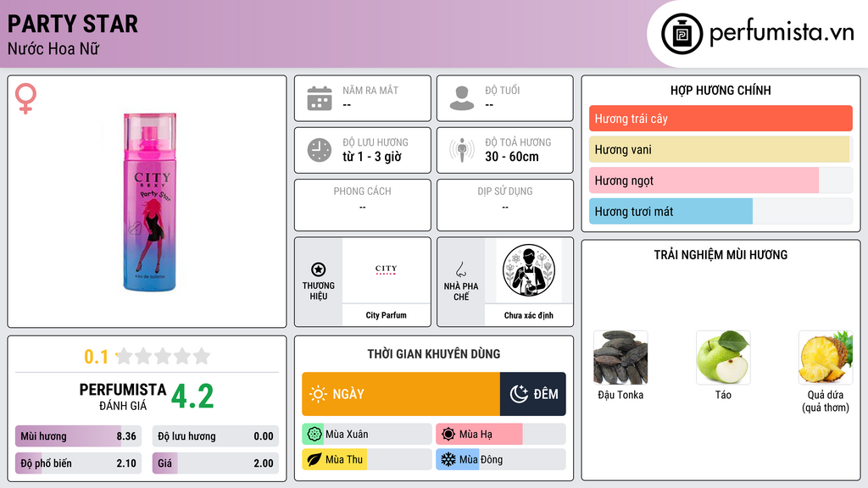Click the sun icon for Mùa Hạ
868x488 pixels.
click(448, 435)
